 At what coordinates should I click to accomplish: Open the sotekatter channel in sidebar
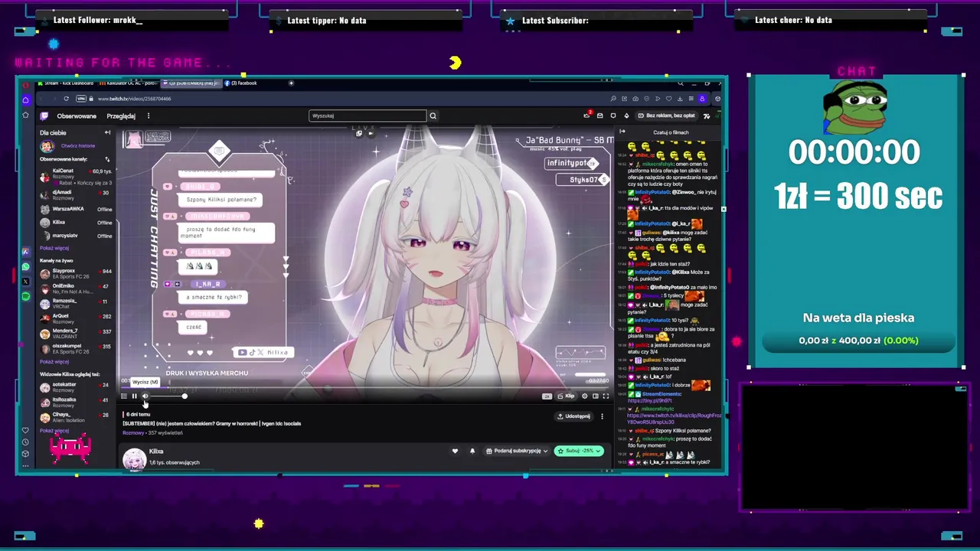pyautogui.click(x=76, y=387)
